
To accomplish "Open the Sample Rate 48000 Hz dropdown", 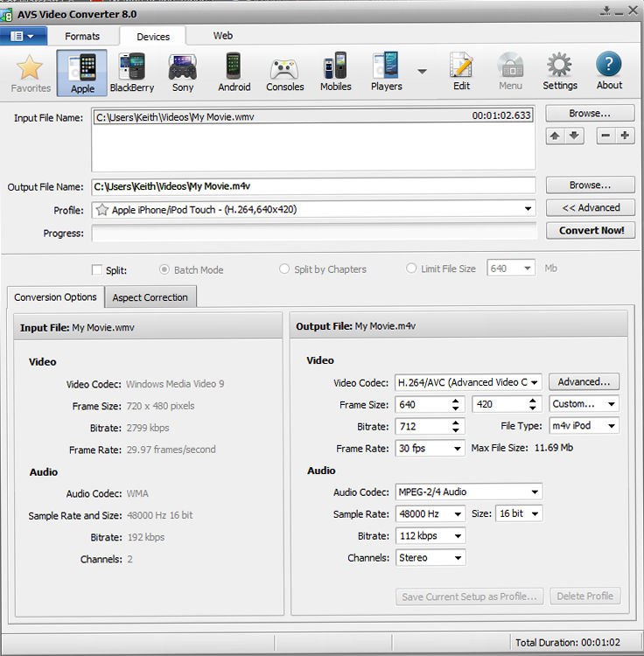I will 458,513.
